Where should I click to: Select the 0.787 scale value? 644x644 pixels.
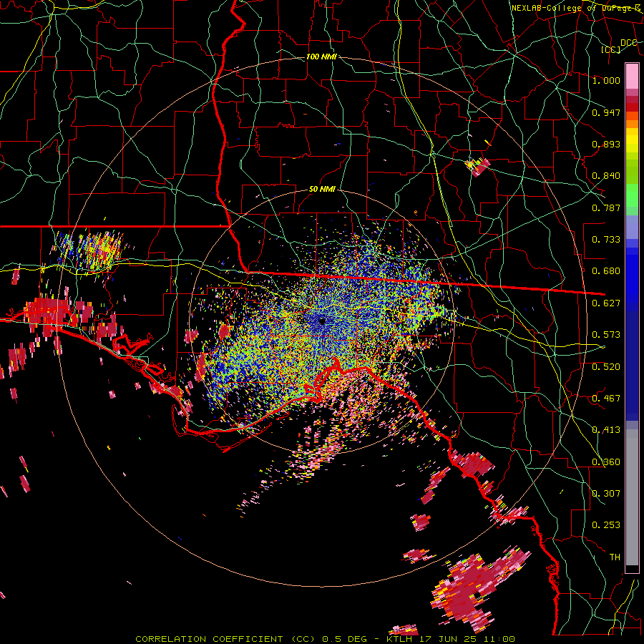[606, 208]
